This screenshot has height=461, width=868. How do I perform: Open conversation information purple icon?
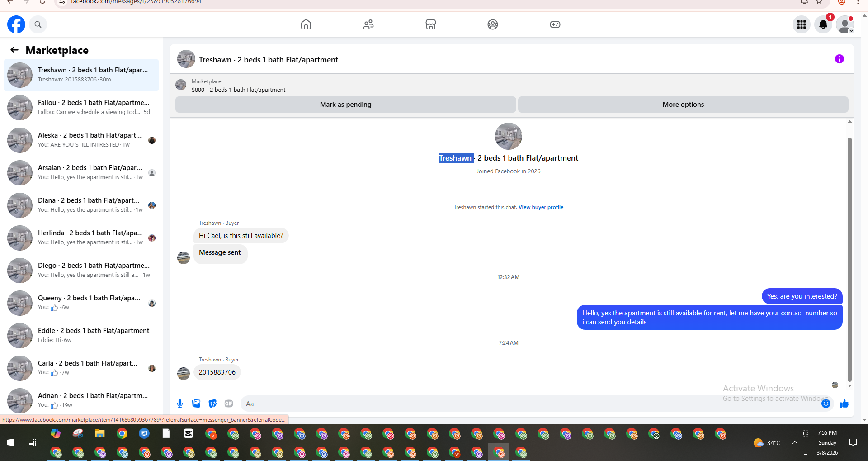[x=840, y=59]
